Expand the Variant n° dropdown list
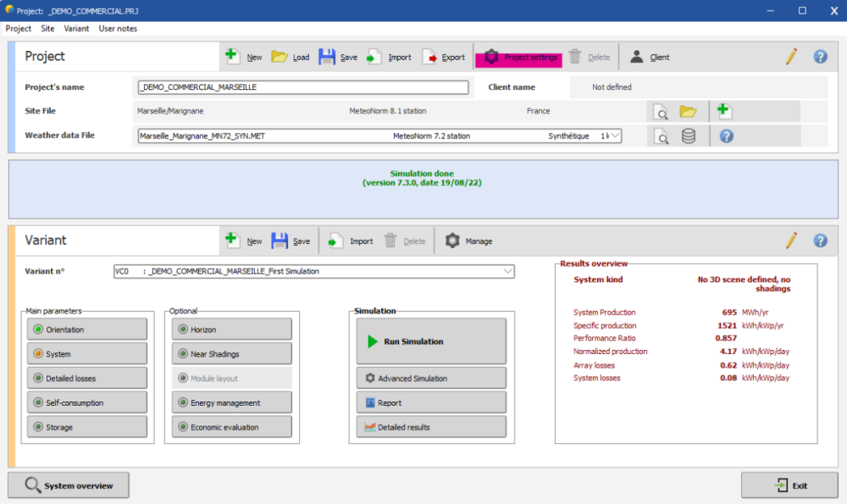Viewport: 847px width, 504px height. coord(507,271)
